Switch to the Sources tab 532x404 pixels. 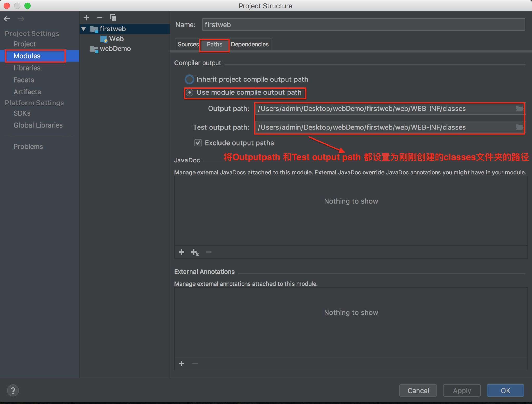(188, 44)
